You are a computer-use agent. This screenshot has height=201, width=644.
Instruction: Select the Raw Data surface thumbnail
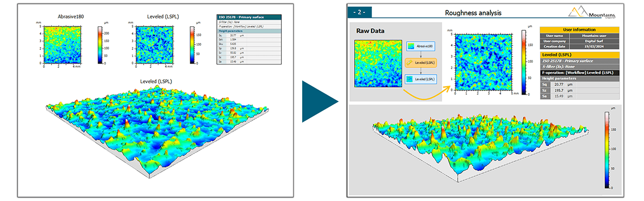point(375,63)
